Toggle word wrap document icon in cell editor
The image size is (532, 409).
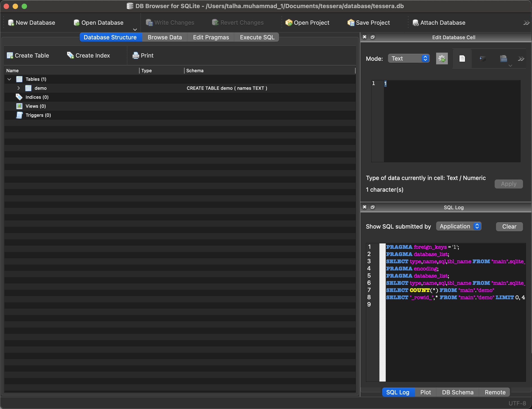462,59
